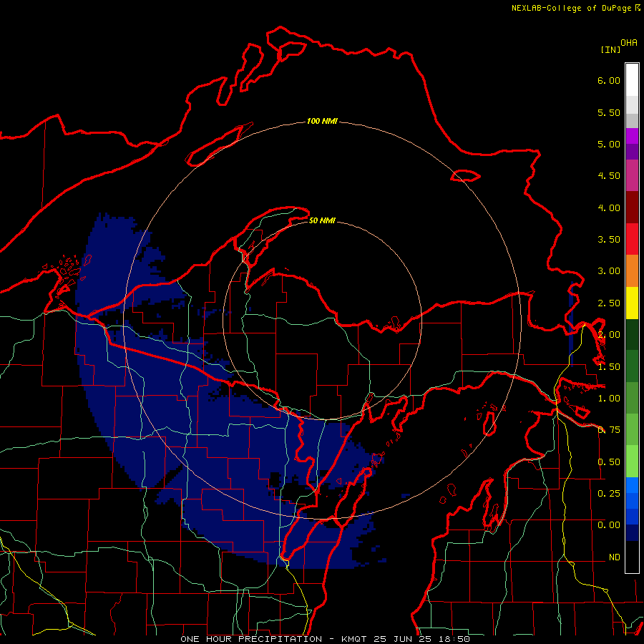Click the 2.50 legend value
644x644 pixels.
click(x=609, y=303)
